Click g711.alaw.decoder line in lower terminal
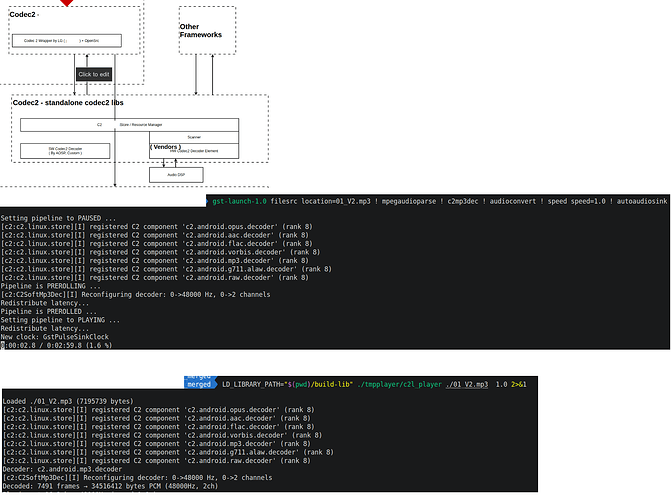Screen dimensions: 671x499 [168, 452]
